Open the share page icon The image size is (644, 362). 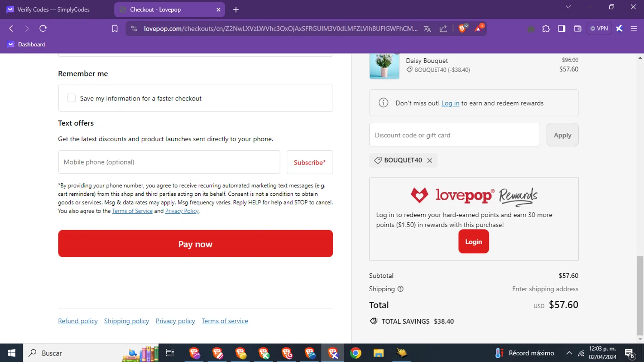click(444, 29)
